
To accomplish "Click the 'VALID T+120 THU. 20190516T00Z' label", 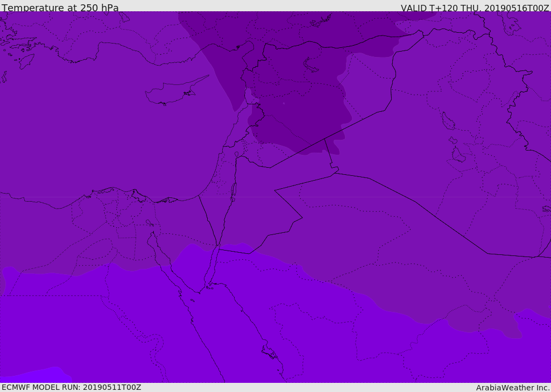I will tap(475, 8).
